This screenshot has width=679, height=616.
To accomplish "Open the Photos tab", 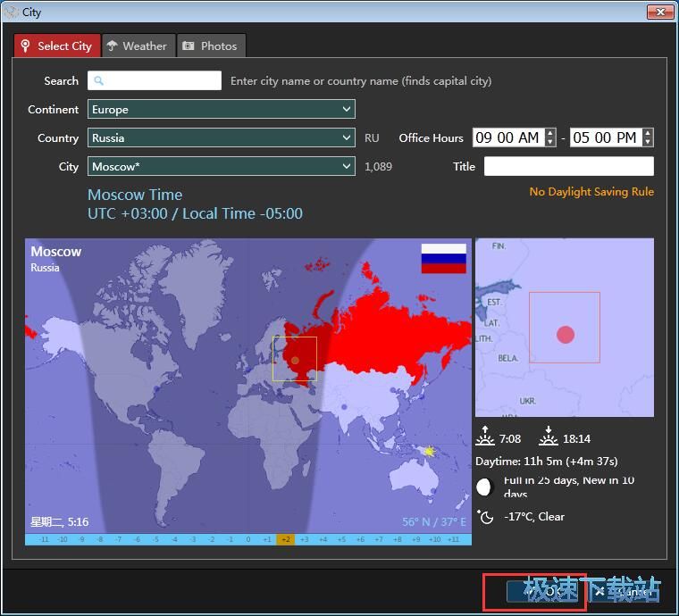I will 210,46.
